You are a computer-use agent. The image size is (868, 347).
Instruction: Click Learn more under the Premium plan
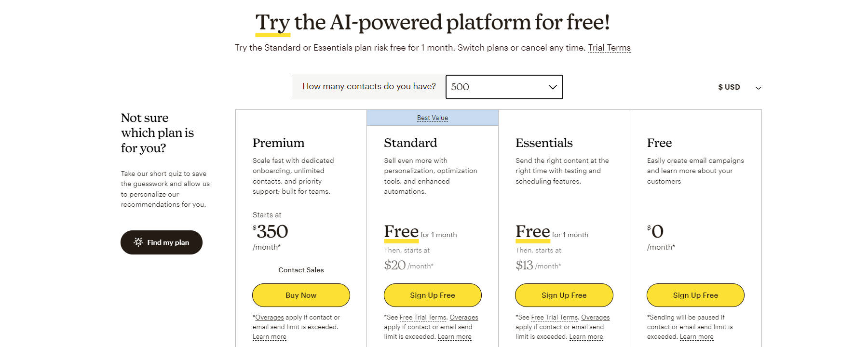coord(270,336)
